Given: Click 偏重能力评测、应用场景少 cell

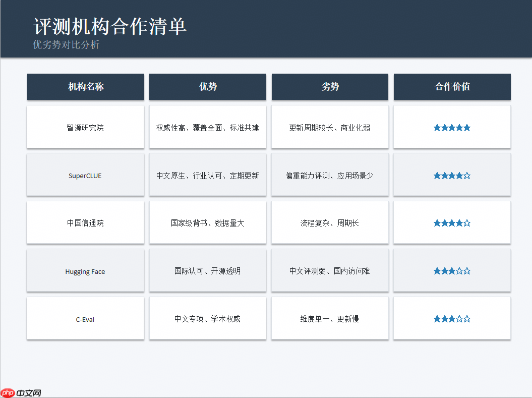Looking at the screenshot, I should pos(330,175).
